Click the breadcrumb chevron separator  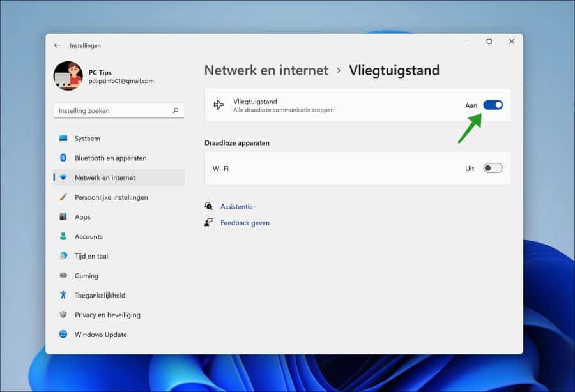pyautogui.click(x=339, y=70)
